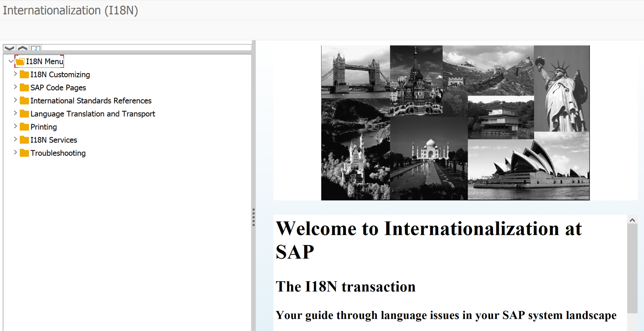
Task: Click the folder icon beside I18N Menu
Action: point(20,61)
